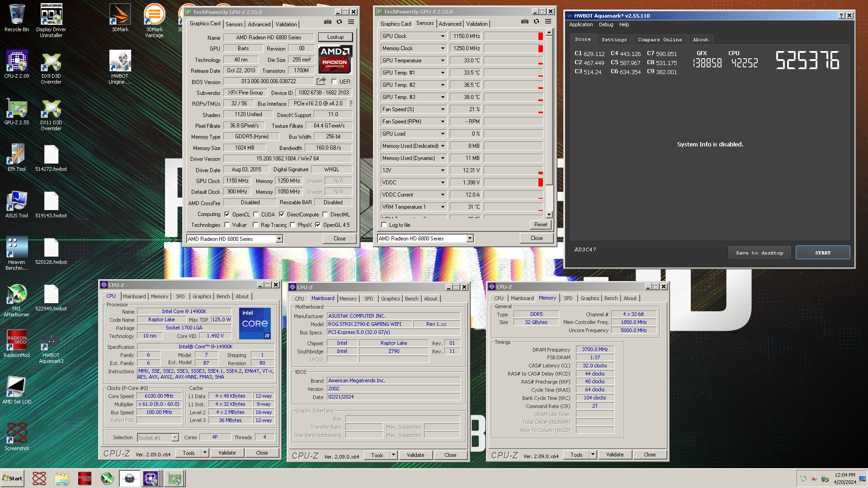Toggle Ray Tracing checkbox
The width and height of the screenshot is (868, 488).
pos(255,225)
